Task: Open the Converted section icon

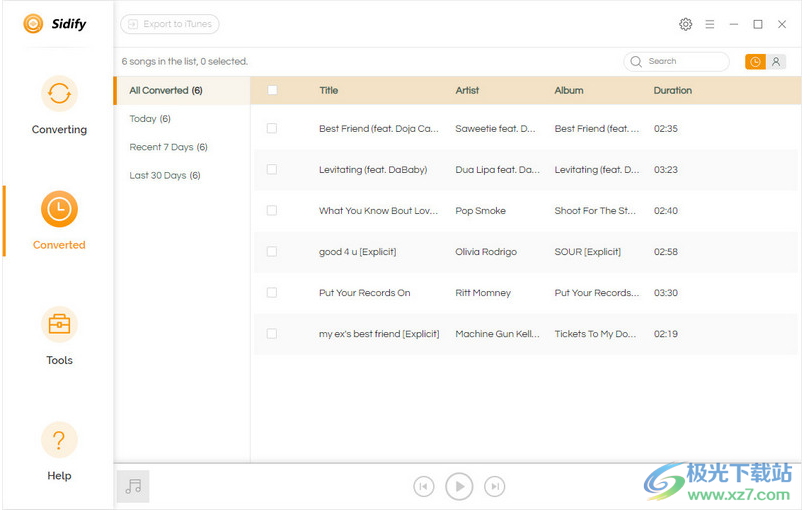Action: coord(59,209)
